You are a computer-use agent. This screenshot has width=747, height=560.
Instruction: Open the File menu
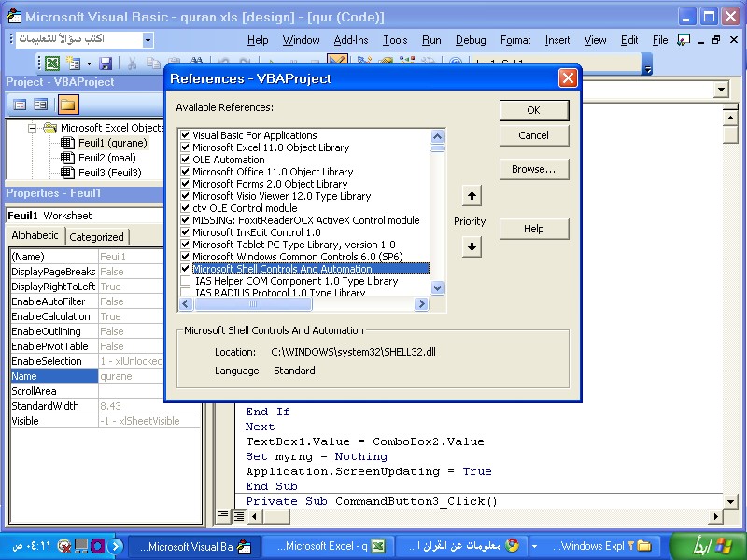coord(660,40)
